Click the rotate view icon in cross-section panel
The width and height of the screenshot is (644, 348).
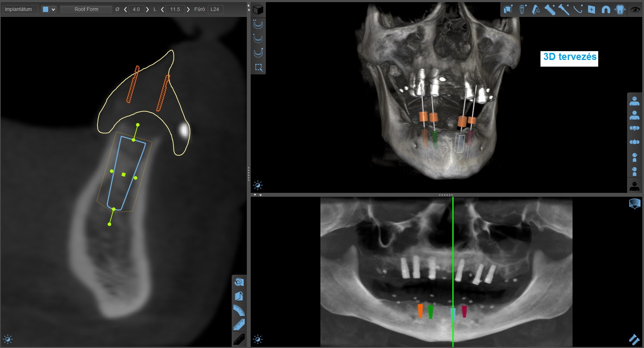(x=239, y=282)
